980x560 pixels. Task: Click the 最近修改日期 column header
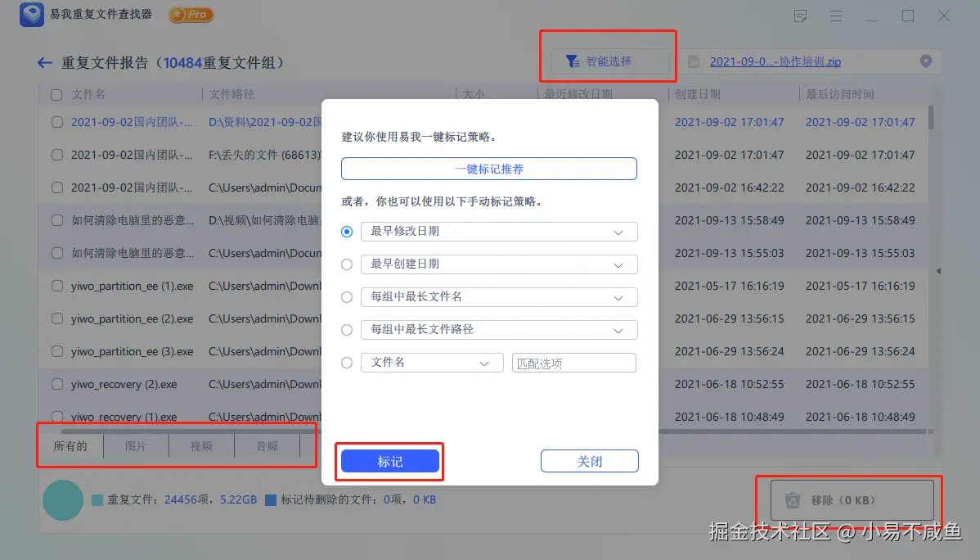click(x=578, y=94)
